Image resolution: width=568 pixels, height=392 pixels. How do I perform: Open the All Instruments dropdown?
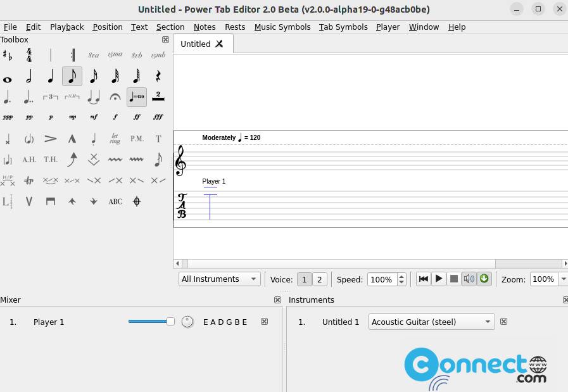click(220, 279)
